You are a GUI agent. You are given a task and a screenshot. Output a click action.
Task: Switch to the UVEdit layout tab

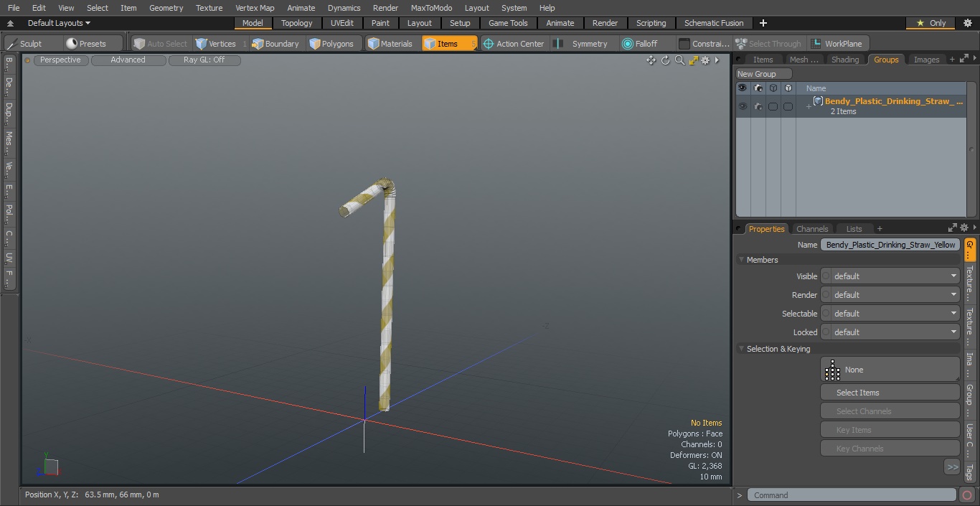pyautogui.click(x=342, y=23)
